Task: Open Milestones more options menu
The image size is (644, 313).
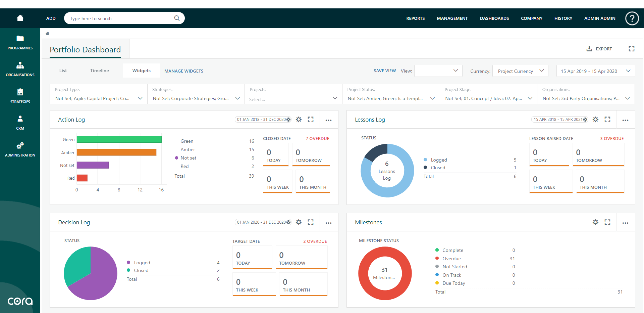Action: click(x=625, y=223)
